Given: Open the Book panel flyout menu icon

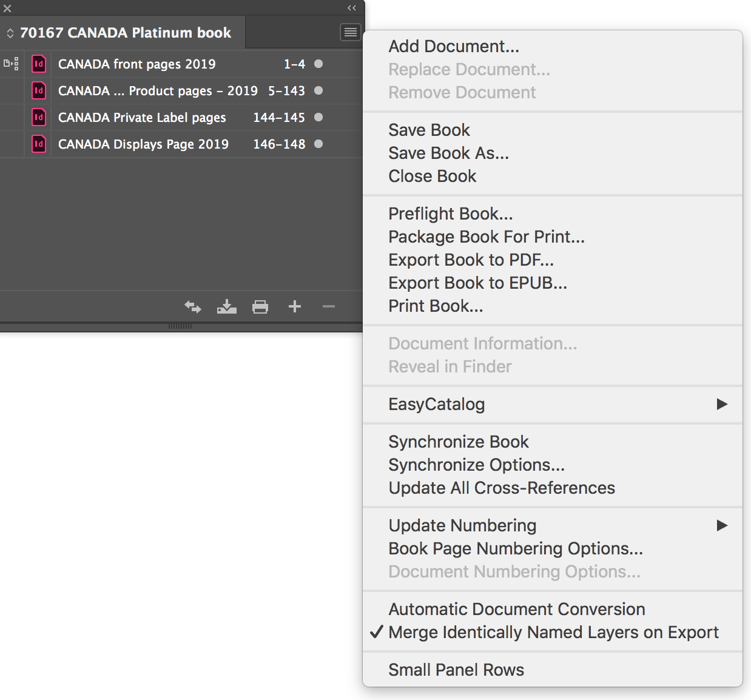Looking at the screenshot, I should [350, 32].
